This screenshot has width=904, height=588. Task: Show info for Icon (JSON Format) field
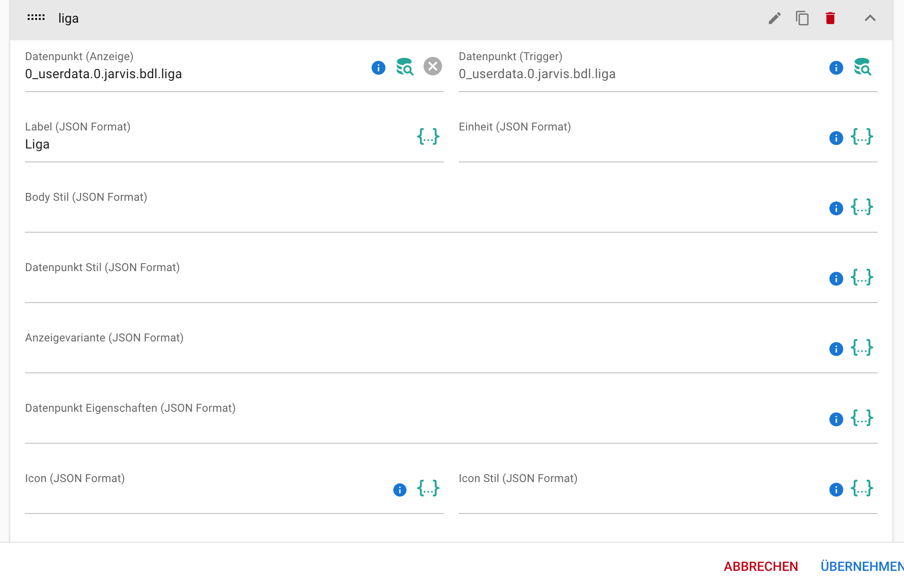click(400, 489)
